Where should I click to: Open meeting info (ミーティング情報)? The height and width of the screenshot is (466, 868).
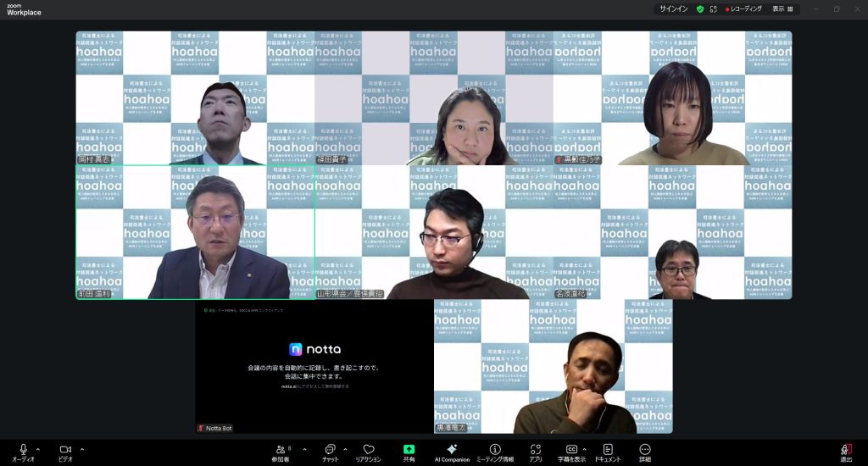(495, 451)
